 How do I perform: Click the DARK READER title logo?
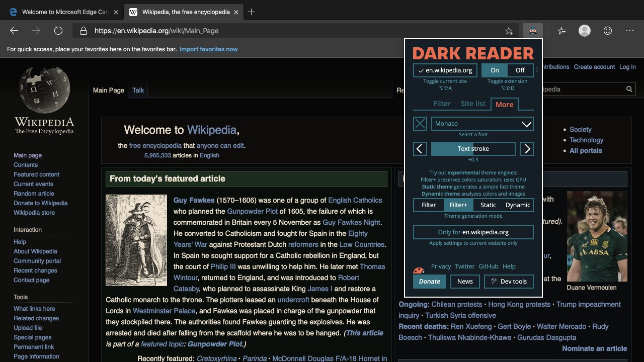click(473, 53)
